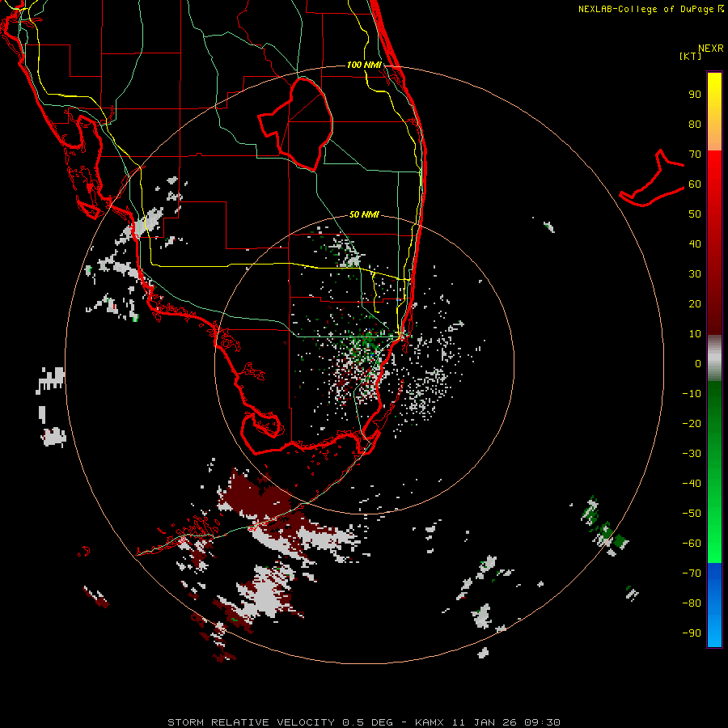This screenshot has width=728, height=728.
Task: Pick the gray zero-velocity segment of the color bar
Action: click(x=714, y=358)
